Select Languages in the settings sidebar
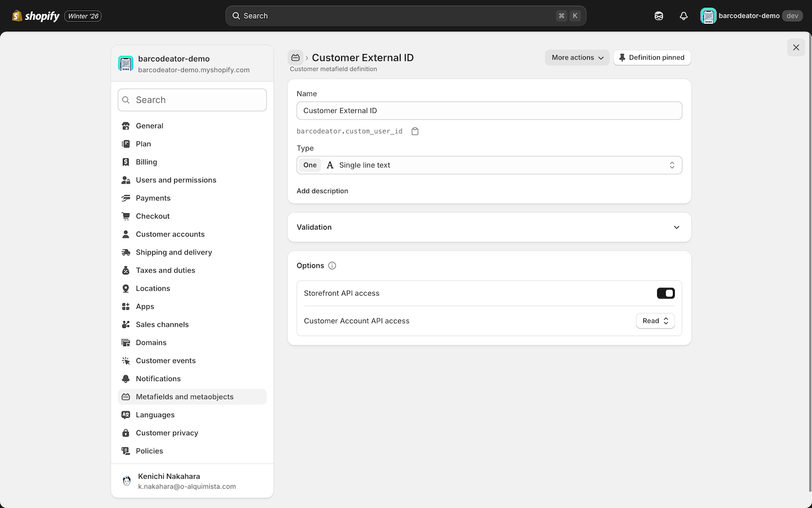Screen dimensions: 812x508 point(155,414)
